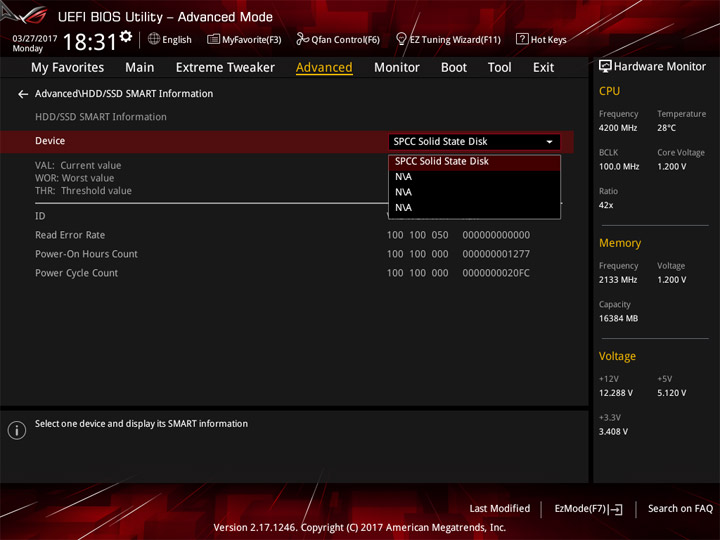The height and width of the screenshot is (540, 720).
Task: Click the settings gear beside the clock
Action: point(126,36)
